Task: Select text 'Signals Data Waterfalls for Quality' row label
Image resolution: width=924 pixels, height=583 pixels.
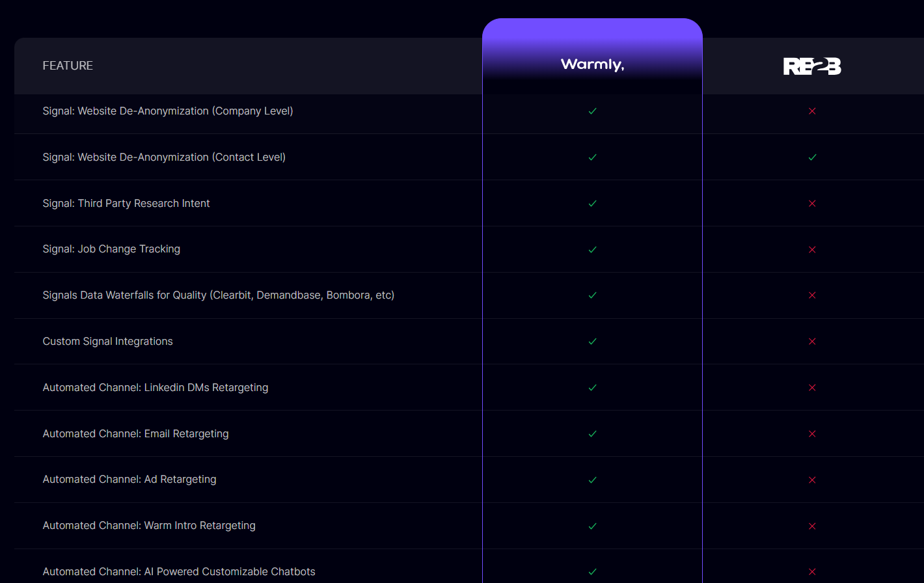Action: (219, 295)
